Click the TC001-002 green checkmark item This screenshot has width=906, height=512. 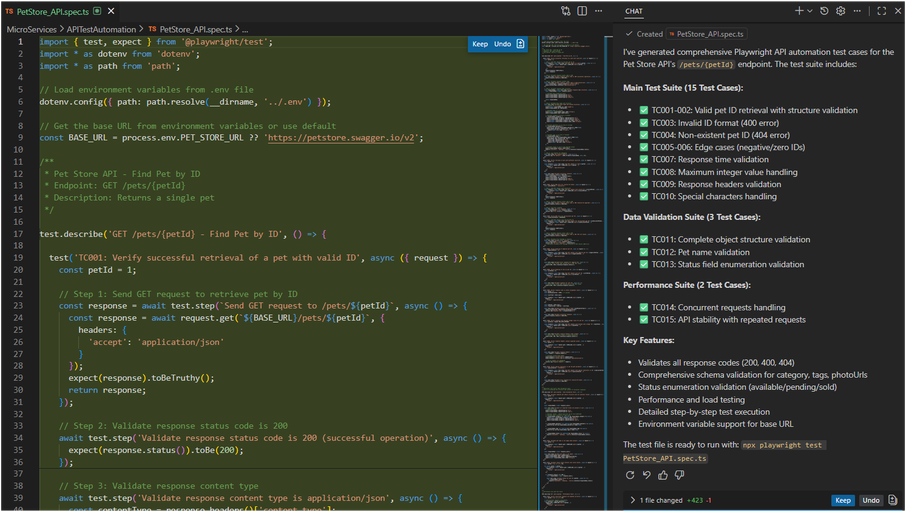[644, 110]
